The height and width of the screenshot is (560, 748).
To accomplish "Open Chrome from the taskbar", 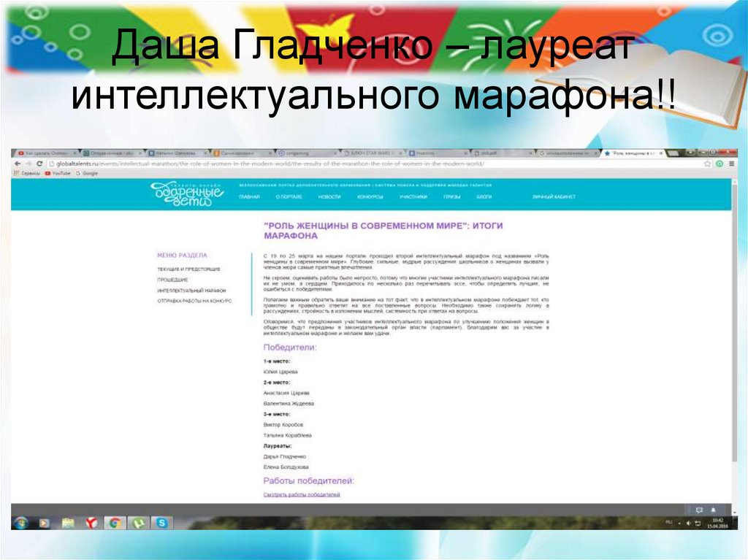I will coord(113,523).
